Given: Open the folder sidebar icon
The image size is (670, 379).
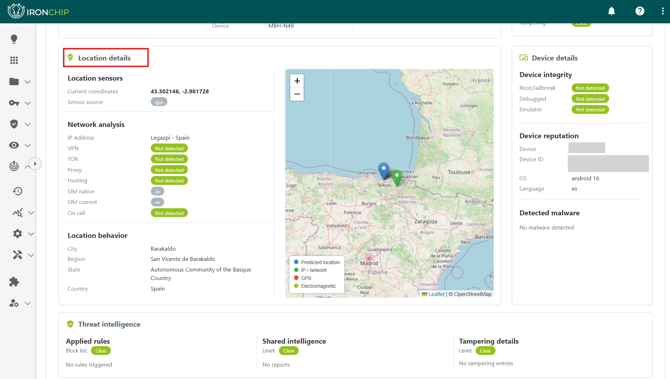Looking at the screenshot, I should point(14,81).
